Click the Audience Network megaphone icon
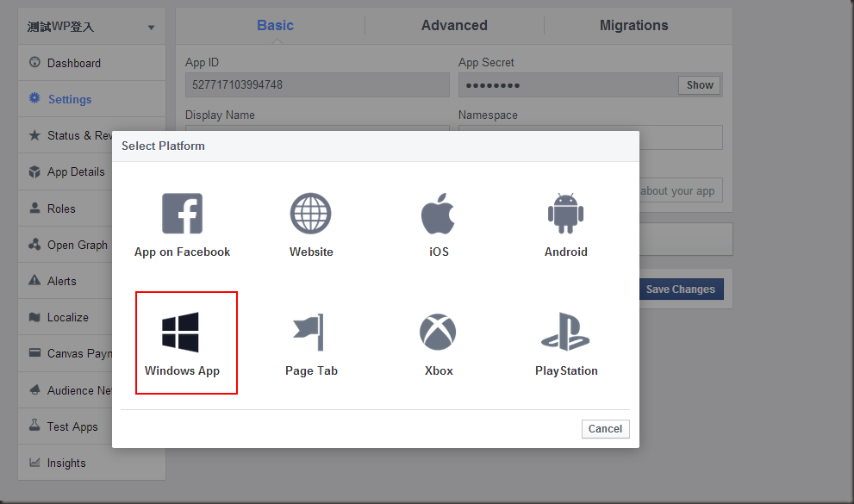Image resolution: width=854 pixels, height=504 pixels. (x=34, y=389)
